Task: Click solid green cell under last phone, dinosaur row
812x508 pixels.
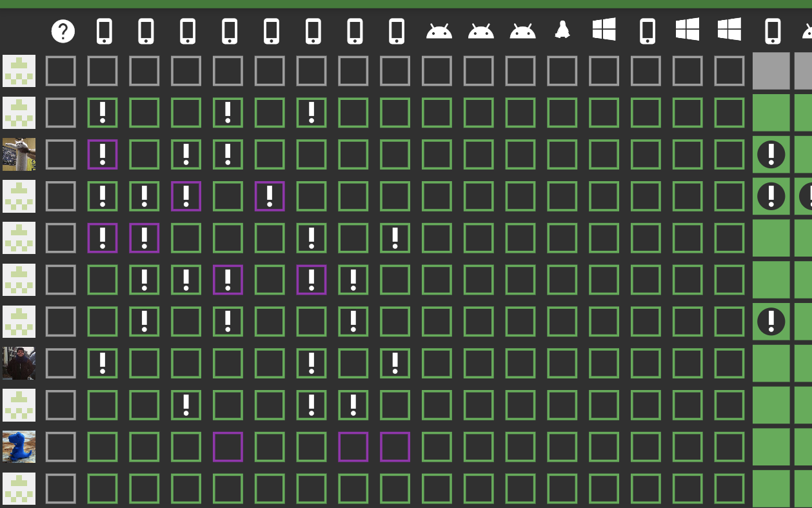Action: 771,447
